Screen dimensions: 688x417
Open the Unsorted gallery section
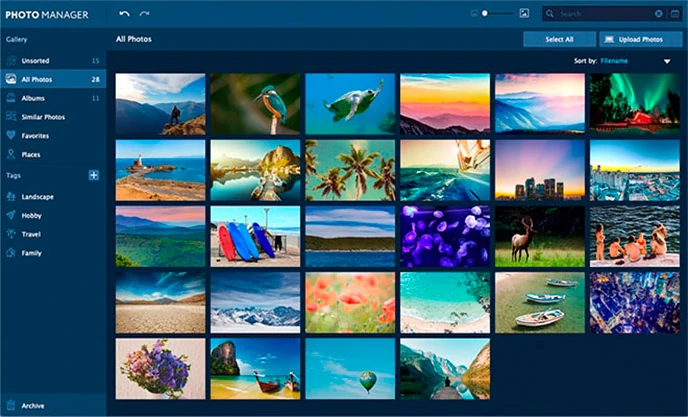coord(53,61)
